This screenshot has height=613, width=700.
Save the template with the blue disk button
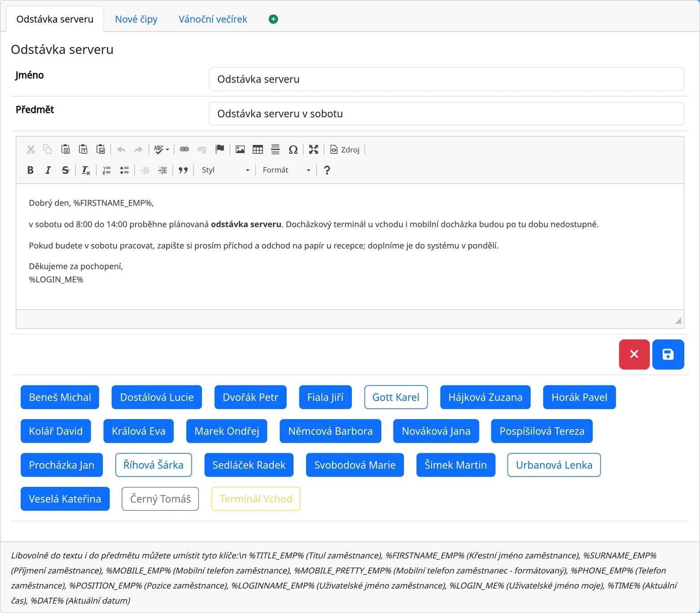(668, 355)
